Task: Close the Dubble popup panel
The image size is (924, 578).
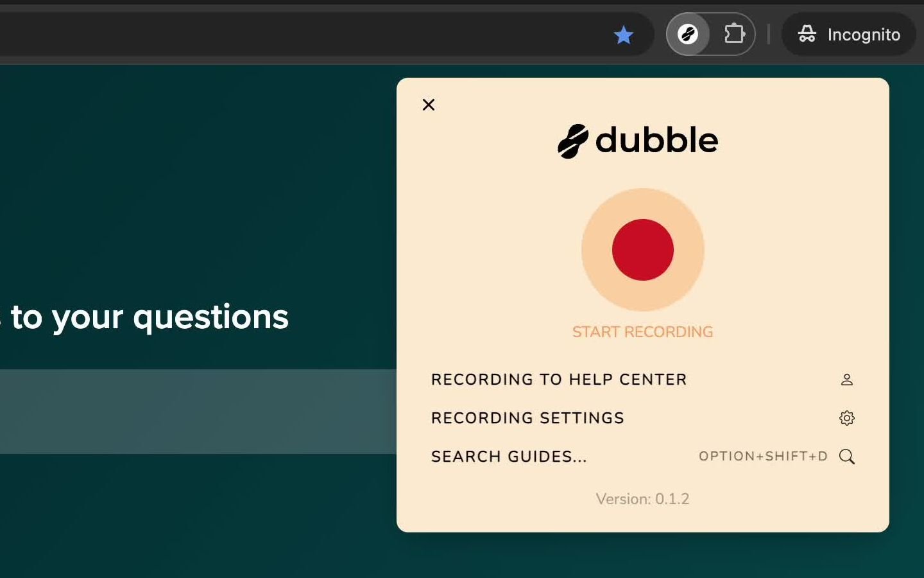Action: pyautogui.click(x=429, y=105)
